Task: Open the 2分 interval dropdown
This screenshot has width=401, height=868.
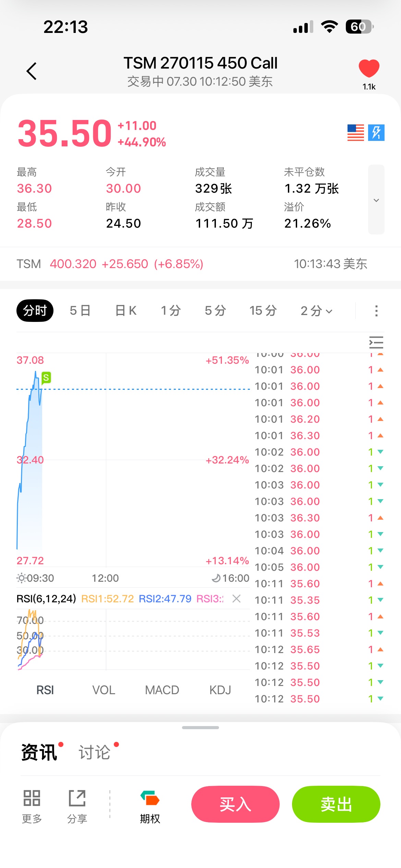Action: pyautogui.click(x=316, y=311)
